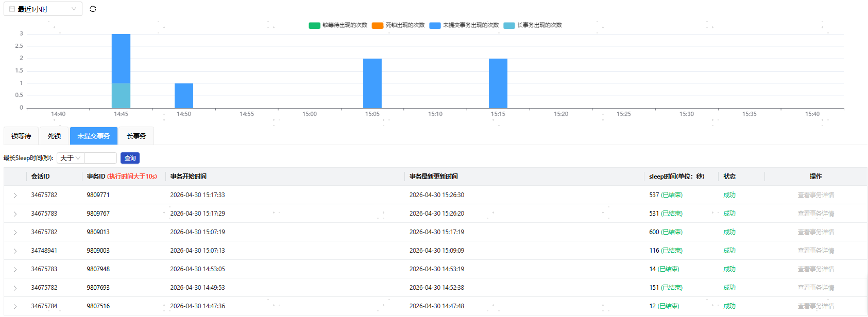Viewport: 868px width, 317px height.
Task: Expand row with 事务ID 9809767
Action: click(x=15, y=214)
